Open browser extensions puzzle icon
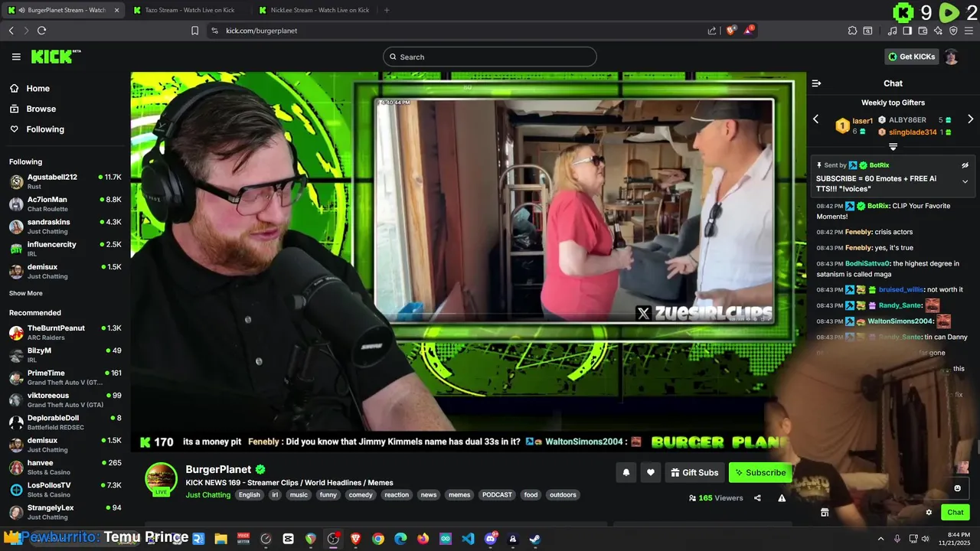This screenshot has height=551, width=980. [x=852, y=31]
